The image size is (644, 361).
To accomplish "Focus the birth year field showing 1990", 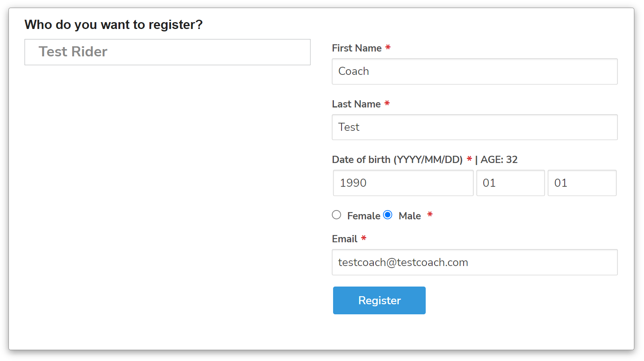I will coord(403,183).
